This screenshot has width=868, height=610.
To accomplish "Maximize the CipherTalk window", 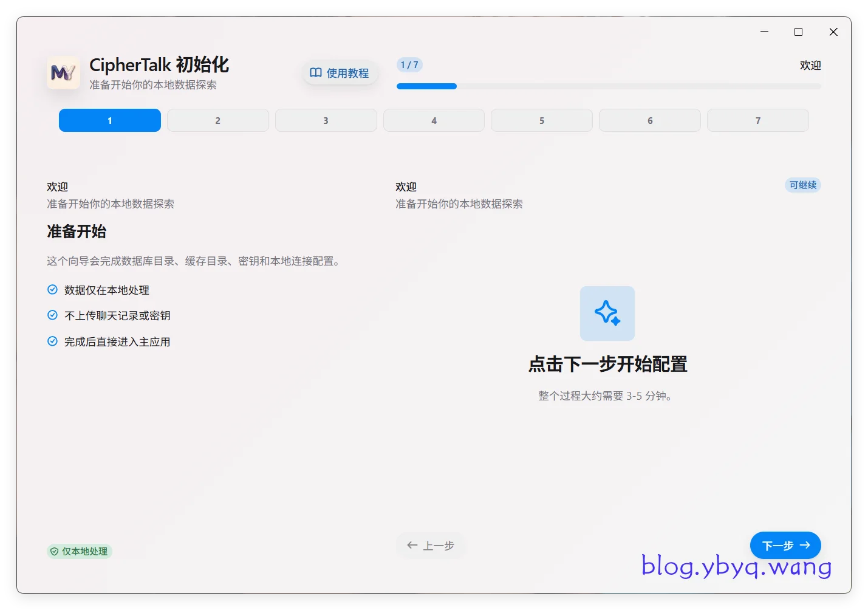I will tap(799, 32).
